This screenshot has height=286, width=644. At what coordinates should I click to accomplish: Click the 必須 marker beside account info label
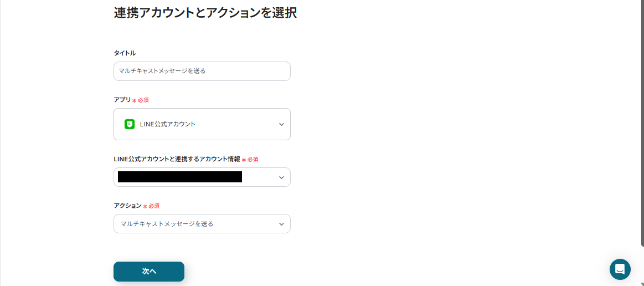tap(253, 160)
